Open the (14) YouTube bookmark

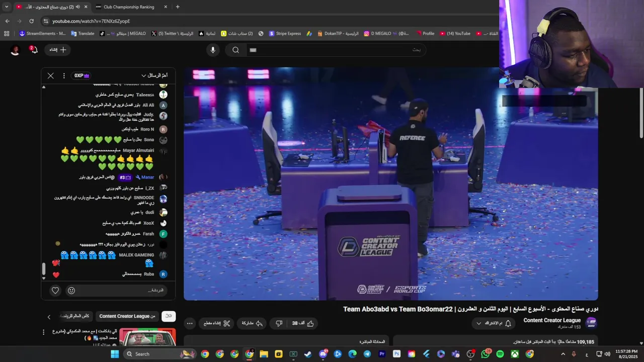[x=455, y=34]
